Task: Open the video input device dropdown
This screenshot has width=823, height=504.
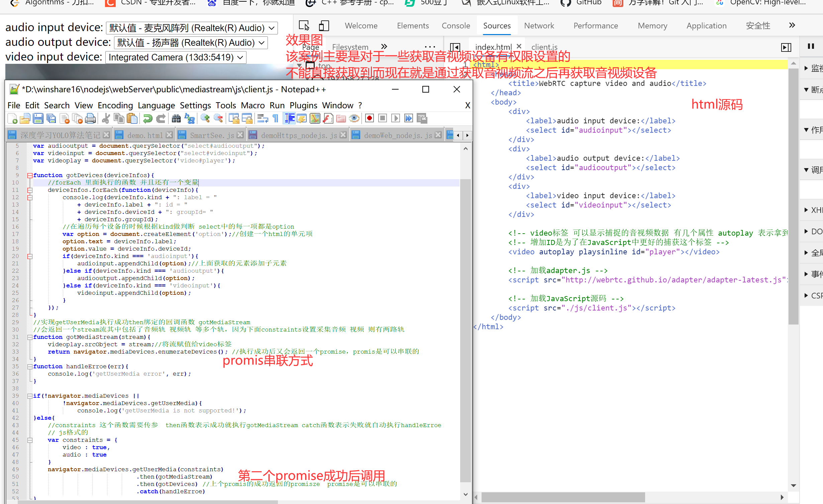Action: point(176,57)
